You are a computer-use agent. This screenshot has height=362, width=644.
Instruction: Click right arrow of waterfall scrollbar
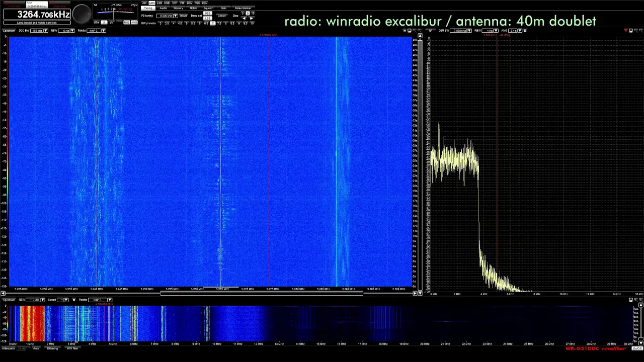tap(416, 293)
